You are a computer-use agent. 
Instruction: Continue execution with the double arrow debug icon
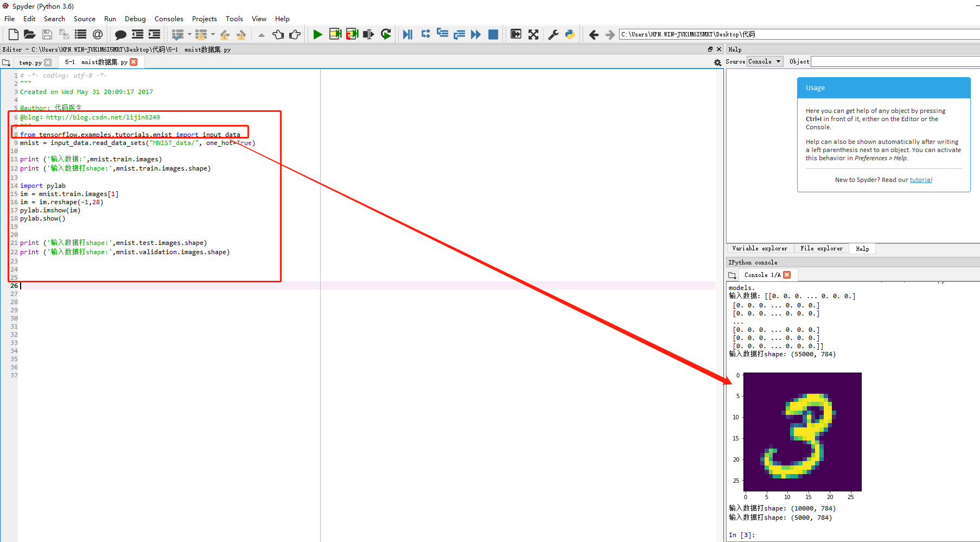pos(476,34)
